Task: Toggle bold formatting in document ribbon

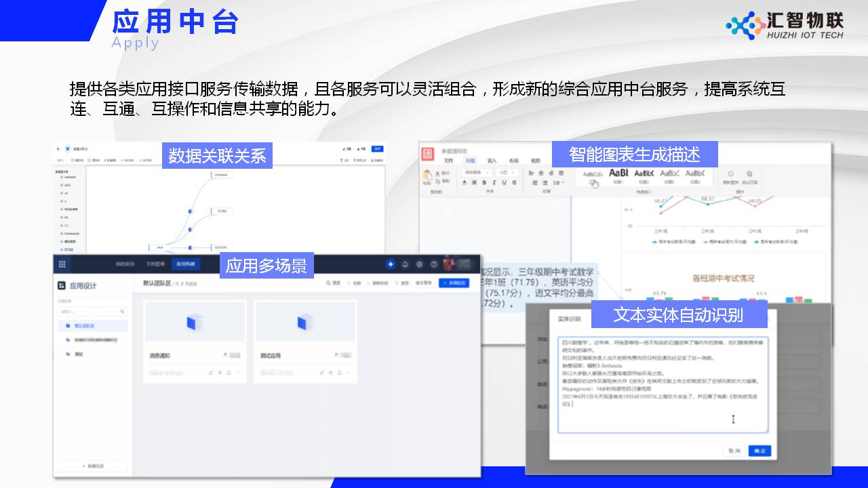Action: (485, 183)
